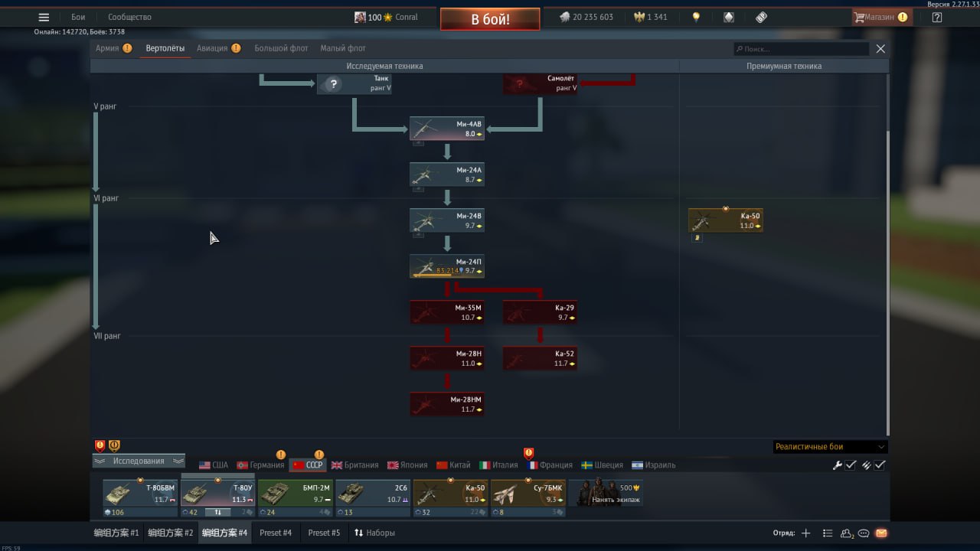Select the США nation
This screenshot has height=551, width=980.
click(x=214, y=465)
